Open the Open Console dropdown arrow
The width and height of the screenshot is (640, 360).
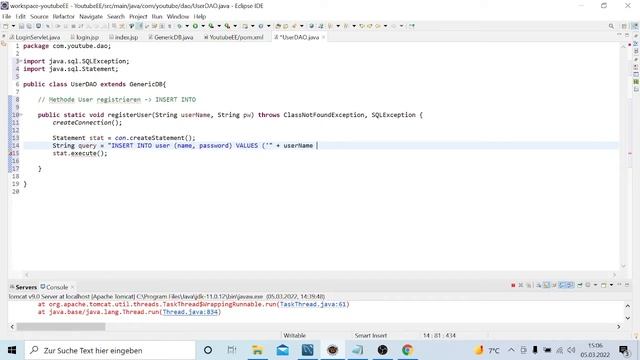611,285
